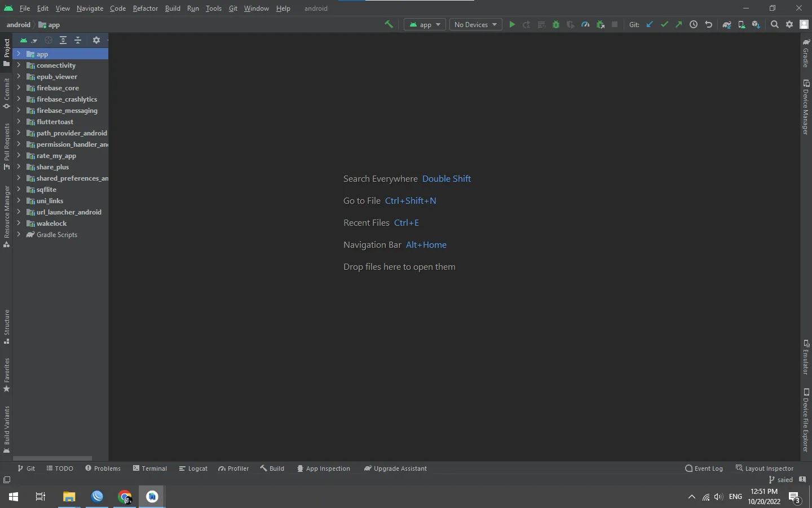The image size is (812, 508).
Task: Open the Layout Inspector
Action: (x=765, y=468)
